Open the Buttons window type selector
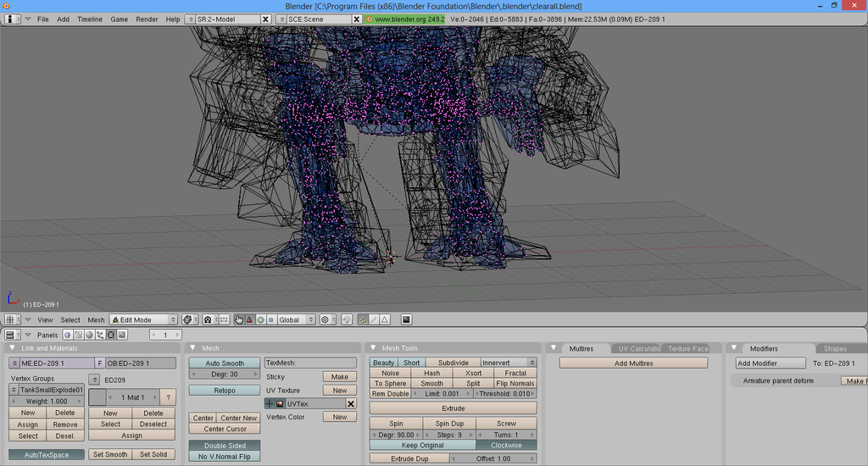The height and width of the screenshot is (466, 868). (x=12, y=335)
